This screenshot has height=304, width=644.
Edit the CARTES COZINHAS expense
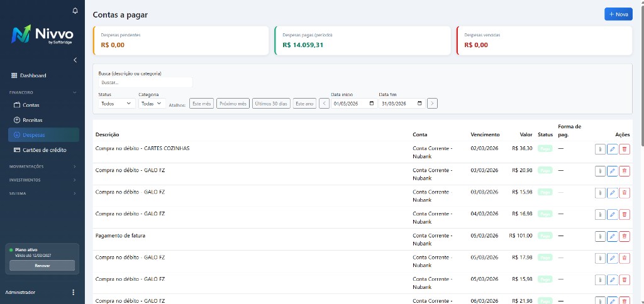pos(612,149)
